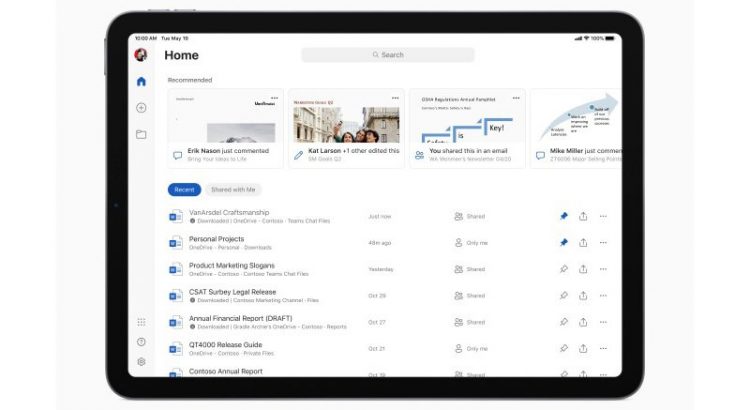Screen dimensions: 750x410
Task: Share the CSAT Surbey Legal Release file
Action: click(x=583, y=295)
